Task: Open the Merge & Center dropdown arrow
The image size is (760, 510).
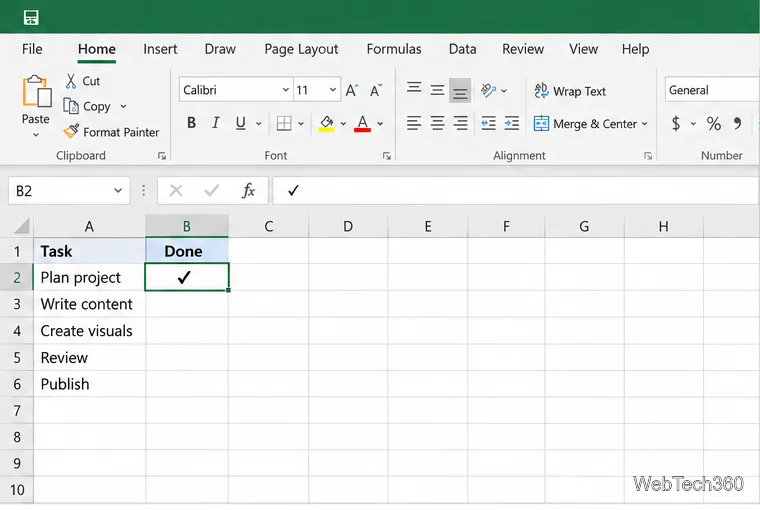Action: point(645,124)
